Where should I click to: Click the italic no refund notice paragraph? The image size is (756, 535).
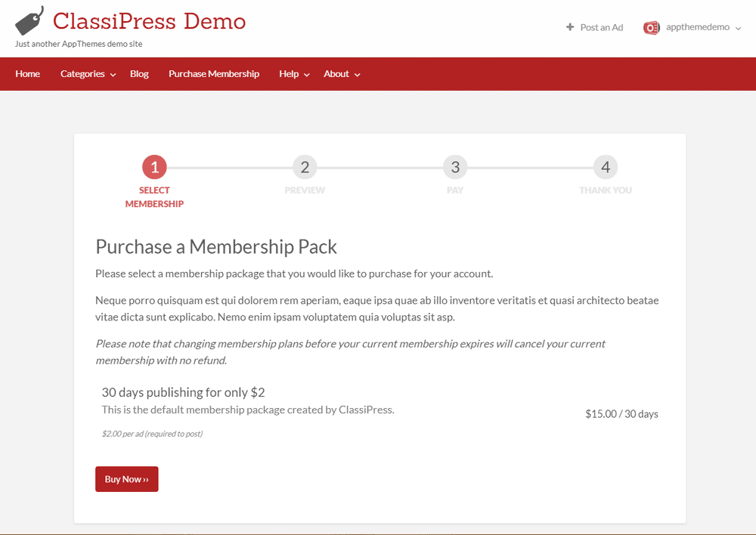click(350, 352)
